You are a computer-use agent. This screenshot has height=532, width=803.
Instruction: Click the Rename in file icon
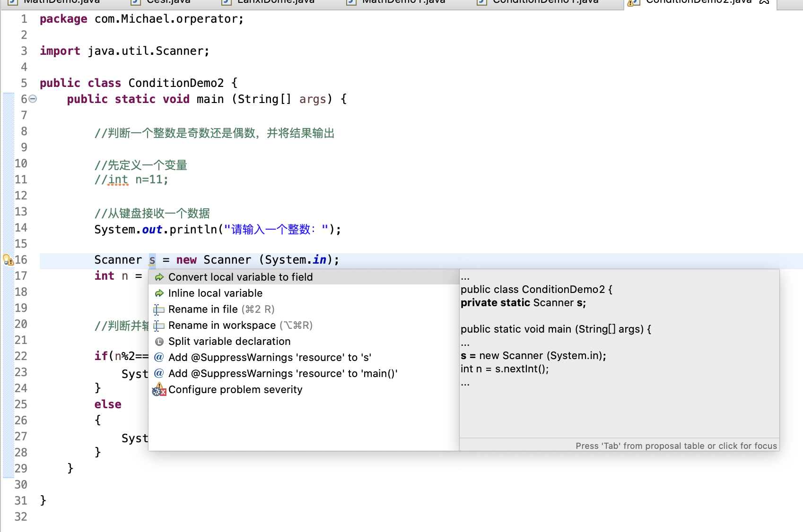(159, 310)
